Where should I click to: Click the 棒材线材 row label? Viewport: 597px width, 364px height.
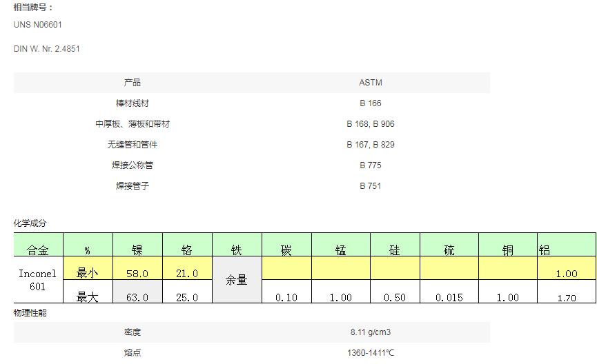pyautogui.click(x=133, y=103)
